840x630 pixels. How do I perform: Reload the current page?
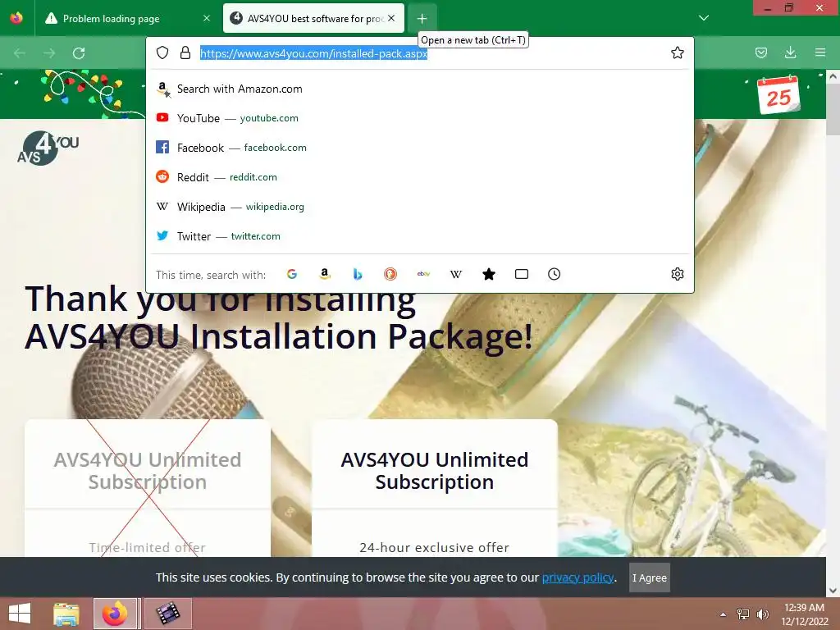tap(79, 53)
